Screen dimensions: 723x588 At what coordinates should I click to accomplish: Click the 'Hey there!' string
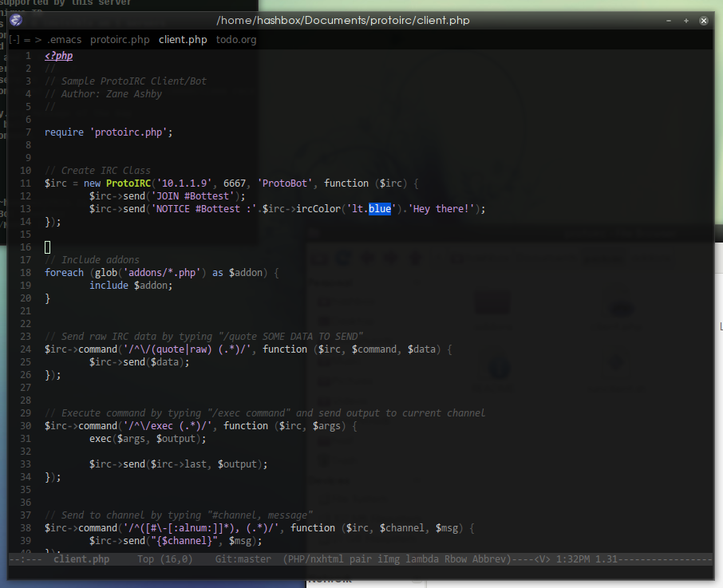coord(441,209)
